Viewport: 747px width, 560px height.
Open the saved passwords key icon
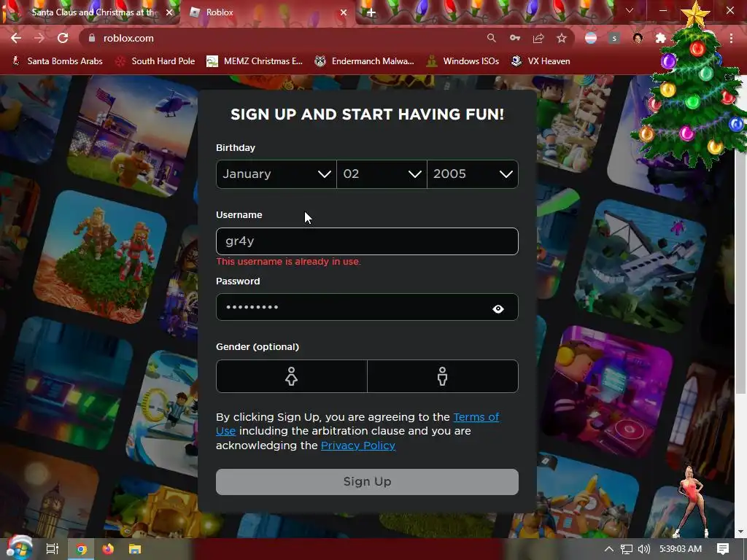(514, 38)
